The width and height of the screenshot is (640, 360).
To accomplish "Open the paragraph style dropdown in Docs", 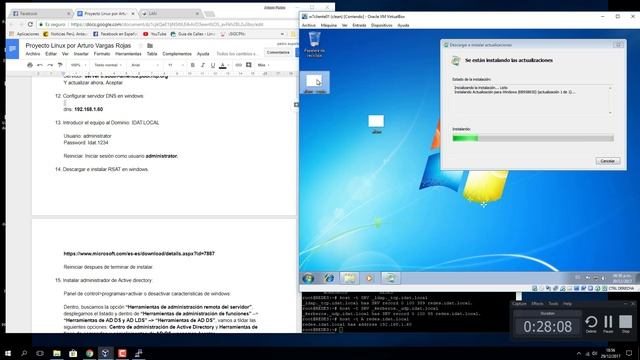I will (x=108, y=65).
